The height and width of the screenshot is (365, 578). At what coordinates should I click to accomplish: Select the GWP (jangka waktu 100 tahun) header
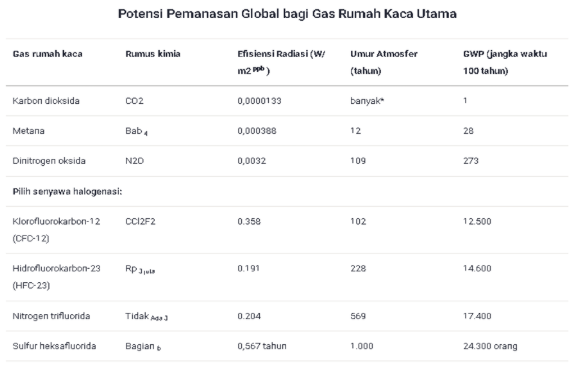(505, 62)
